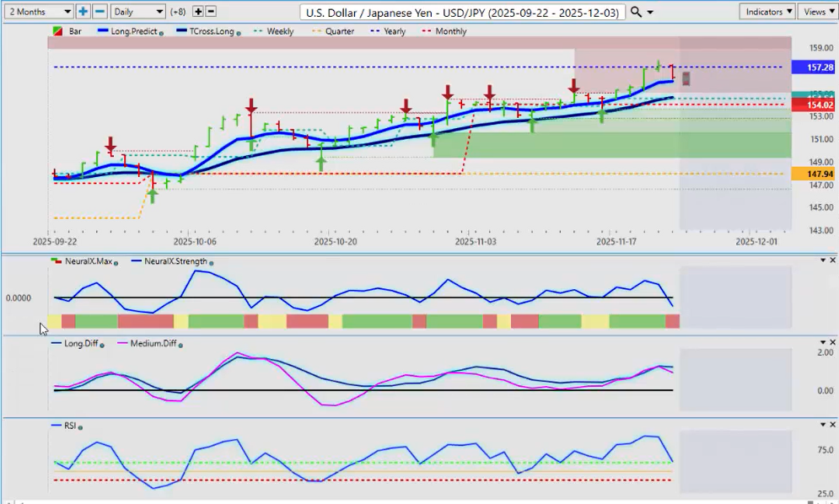Expand the arrow next to search icon
The width and height of the screenshot is (839, 504).
[650, 13]
